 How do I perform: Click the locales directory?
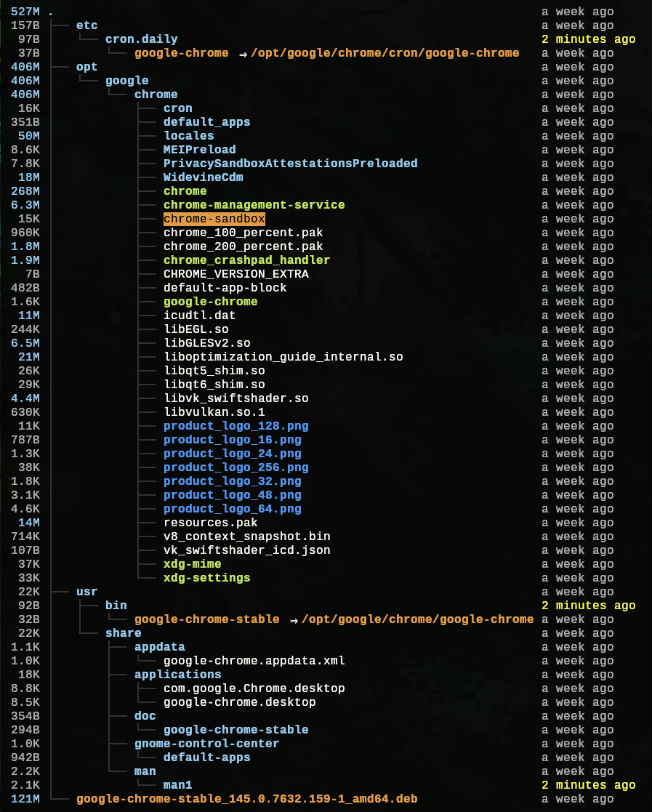[x=188, y=136]
